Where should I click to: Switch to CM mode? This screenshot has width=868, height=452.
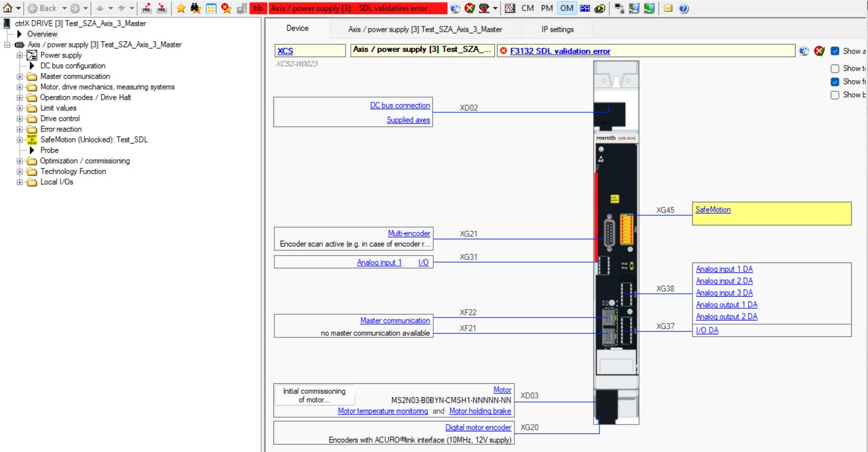tap(528, 8)
